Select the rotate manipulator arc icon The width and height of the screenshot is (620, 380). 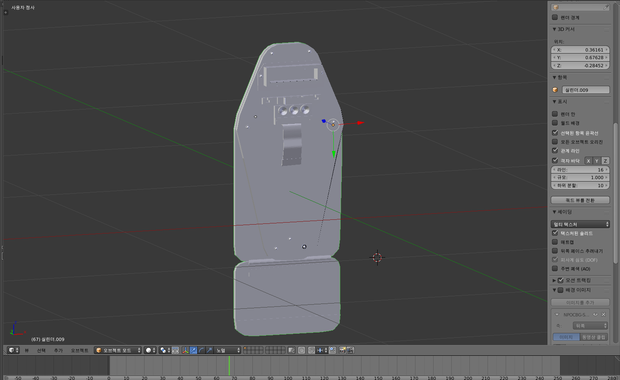pos(201,350)
